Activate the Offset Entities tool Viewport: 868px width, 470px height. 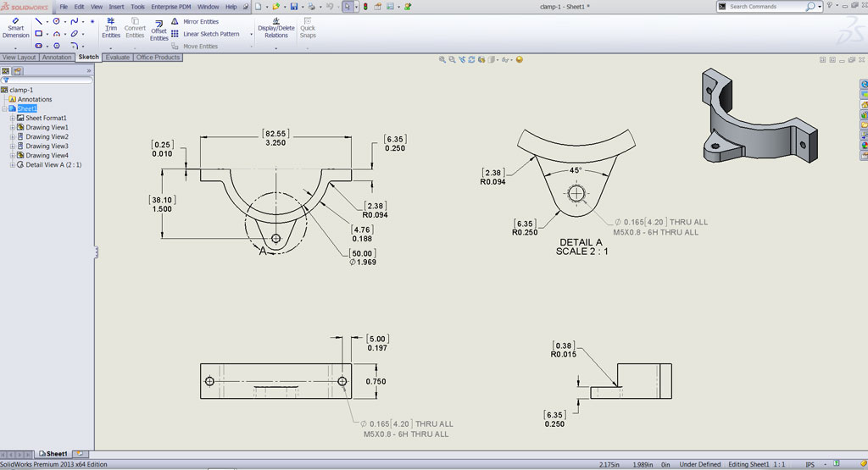[159, 30]
